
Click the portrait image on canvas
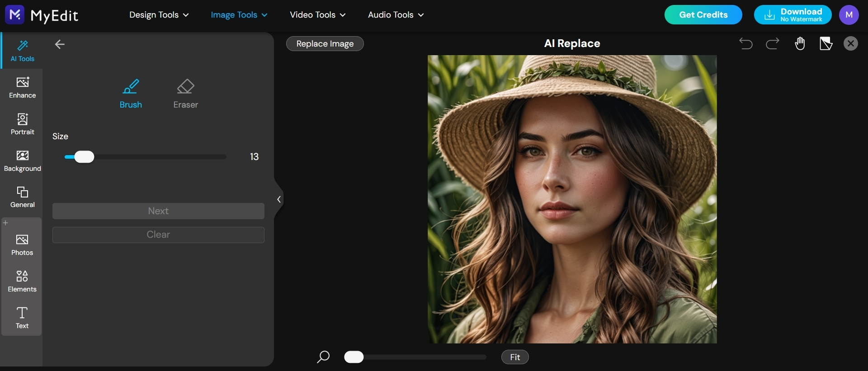point(572,199)
